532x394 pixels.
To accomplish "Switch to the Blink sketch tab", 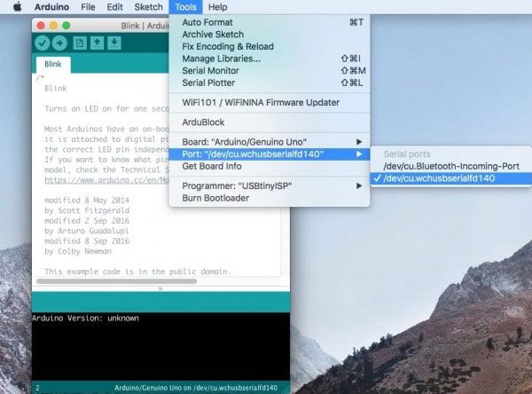I will coord(53,64).
